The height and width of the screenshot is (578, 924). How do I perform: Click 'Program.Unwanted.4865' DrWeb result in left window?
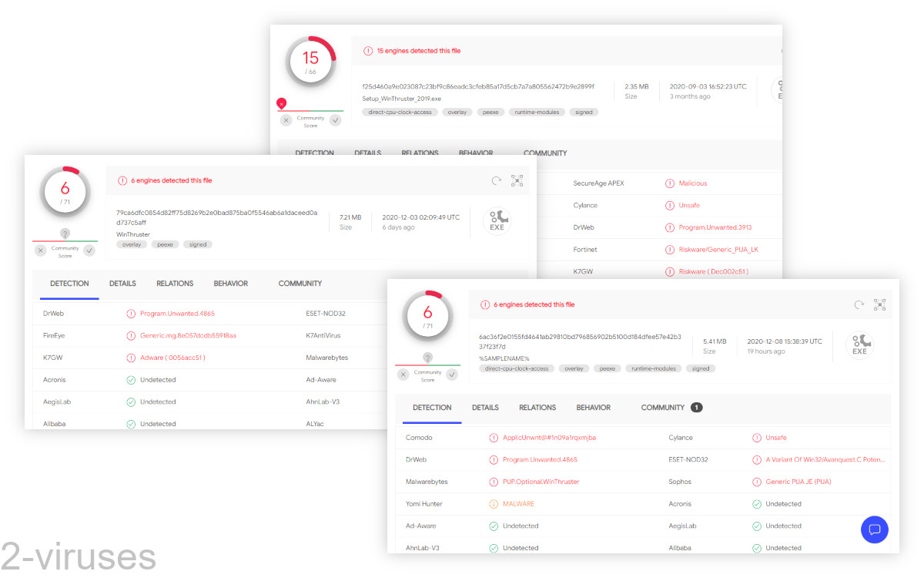(177, 314)
